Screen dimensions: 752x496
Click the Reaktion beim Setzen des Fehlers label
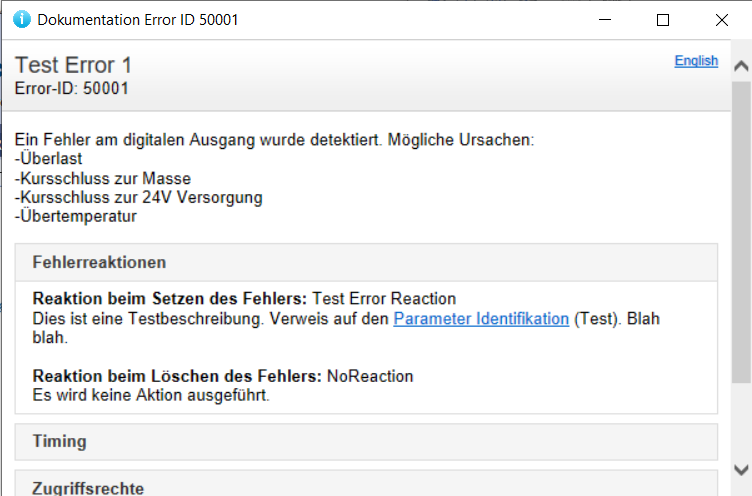171,299
